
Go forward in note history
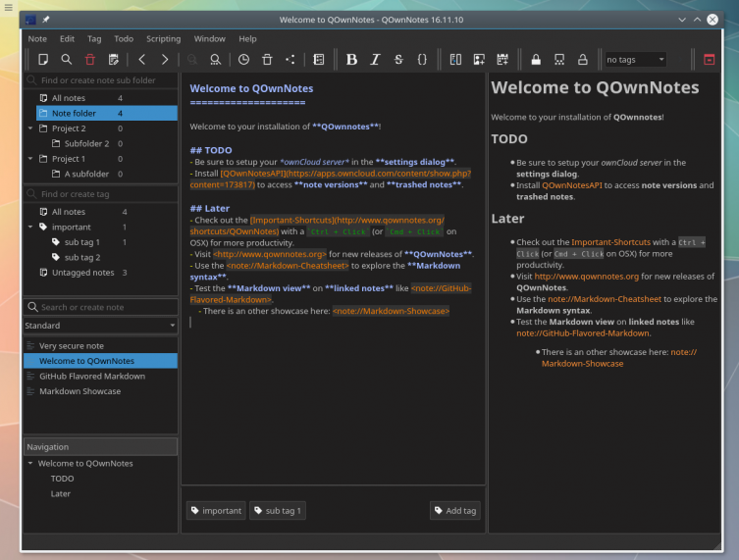(x=165, y=60)
